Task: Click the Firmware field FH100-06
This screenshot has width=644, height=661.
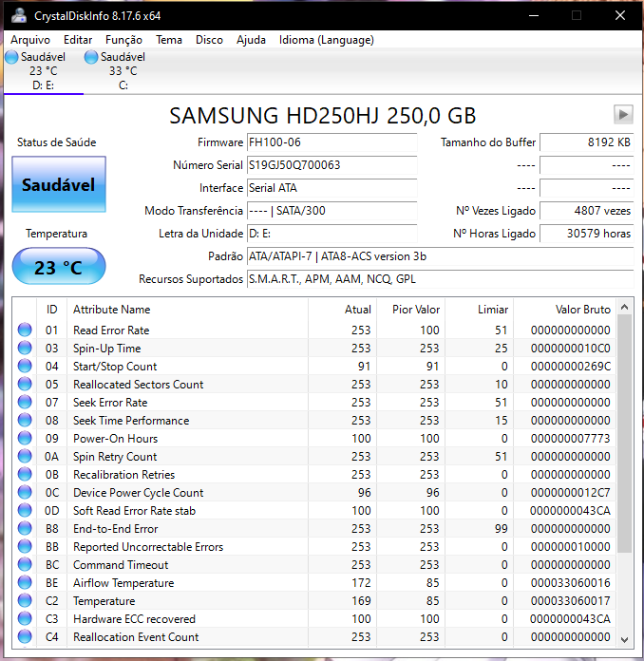Action: pos(331,142)
